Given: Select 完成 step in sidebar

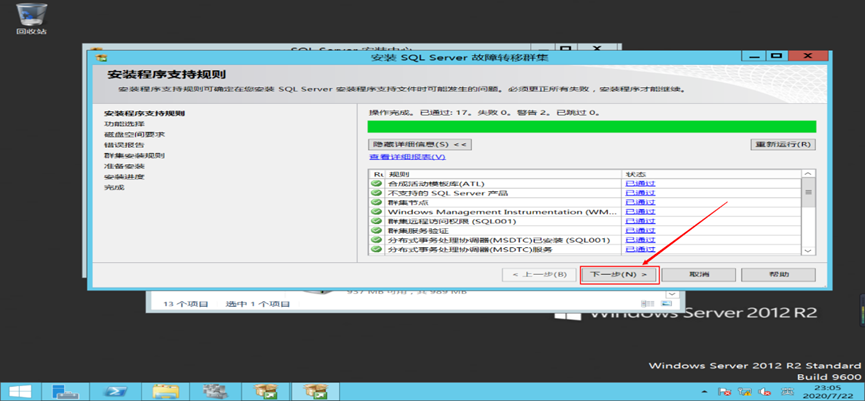Looking at the screenshot, I should point(114,187).
